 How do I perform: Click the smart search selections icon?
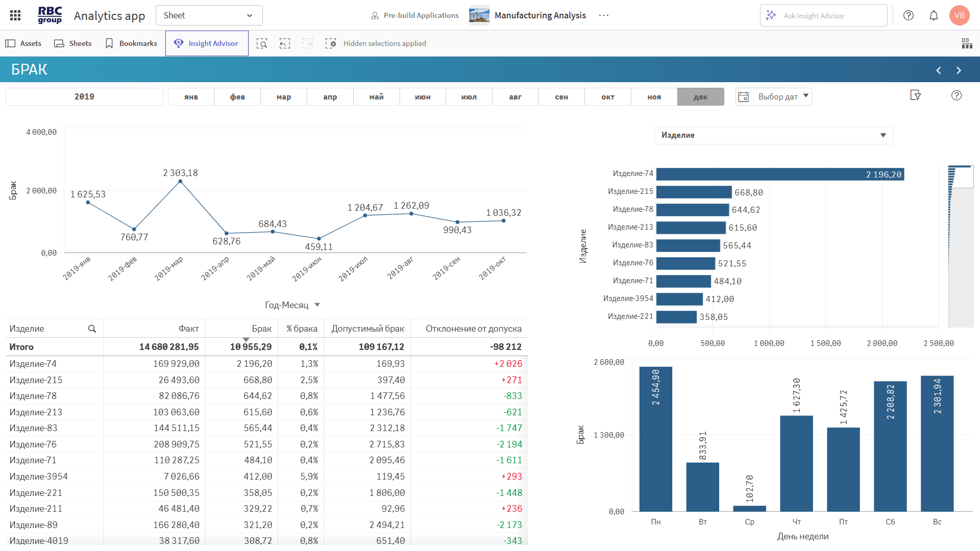click(262, 43)
